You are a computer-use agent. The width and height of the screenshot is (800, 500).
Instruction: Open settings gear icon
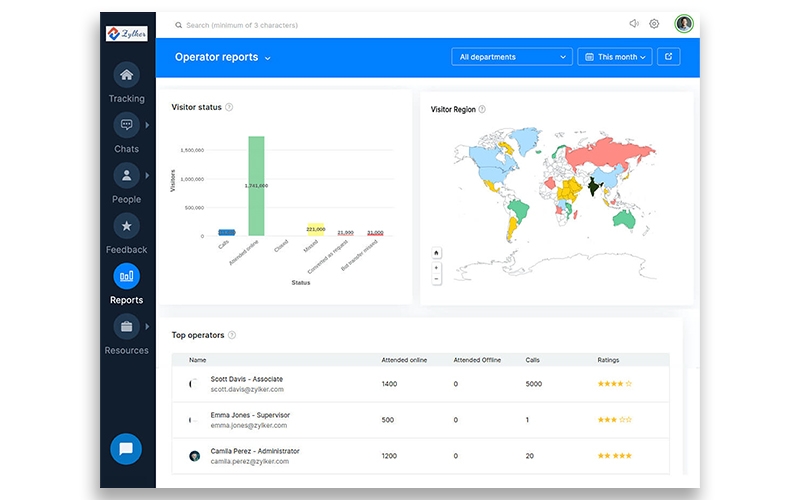point(654,24)
